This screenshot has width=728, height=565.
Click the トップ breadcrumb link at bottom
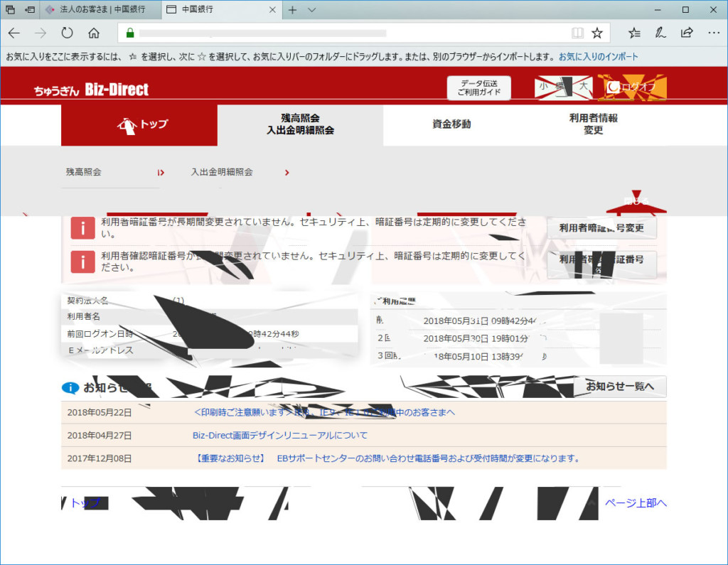(85, 503)
